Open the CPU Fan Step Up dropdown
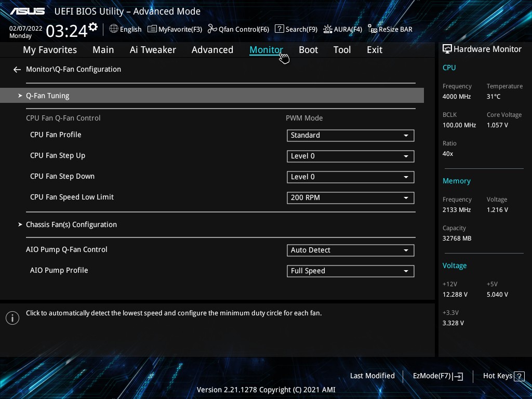The height and width of the screenshot is (399, 532). pos(350,156)
